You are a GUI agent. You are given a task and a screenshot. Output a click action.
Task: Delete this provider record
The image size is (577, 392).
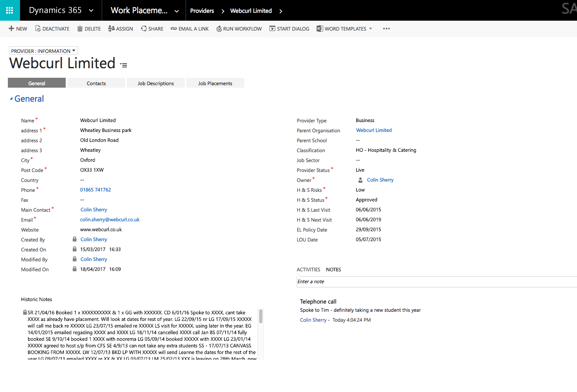coord(88,29)
